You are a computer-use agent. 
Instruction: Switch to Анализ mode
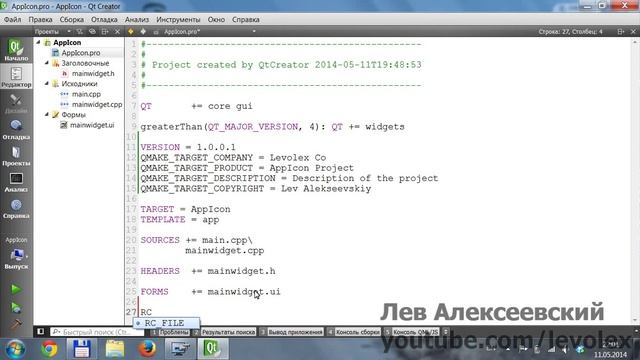point(16,182)
